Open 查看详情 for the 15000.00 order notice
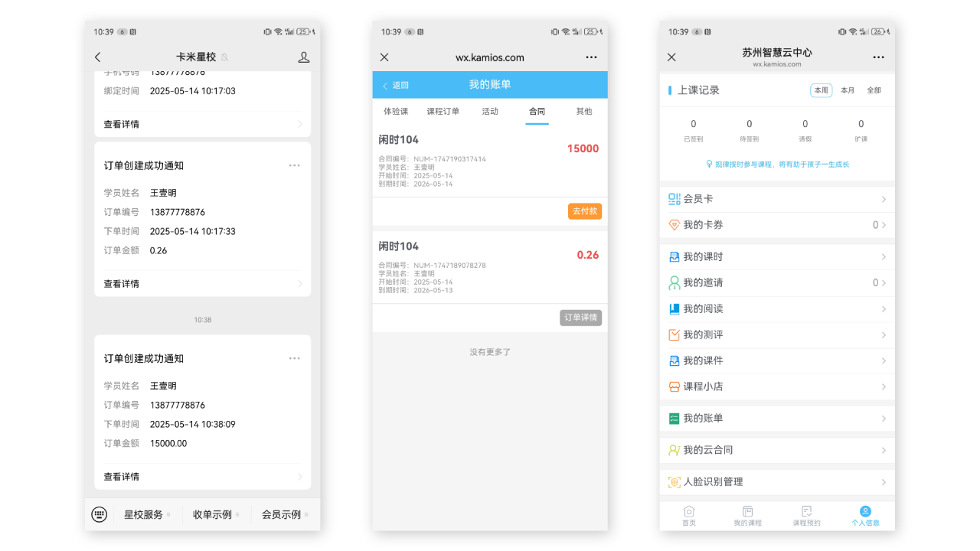Viewport: 980px width, 551px height. coord(203,477)
